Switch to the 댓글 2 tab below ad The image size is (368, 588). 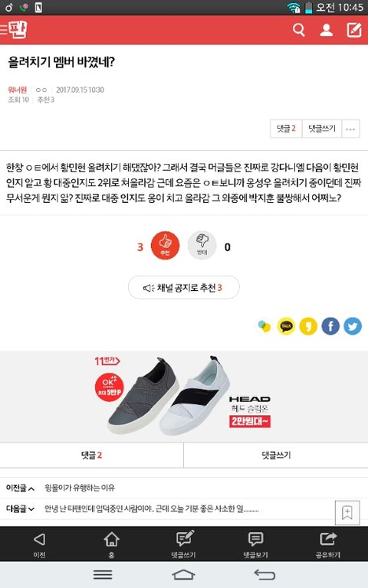coord(92,456)
